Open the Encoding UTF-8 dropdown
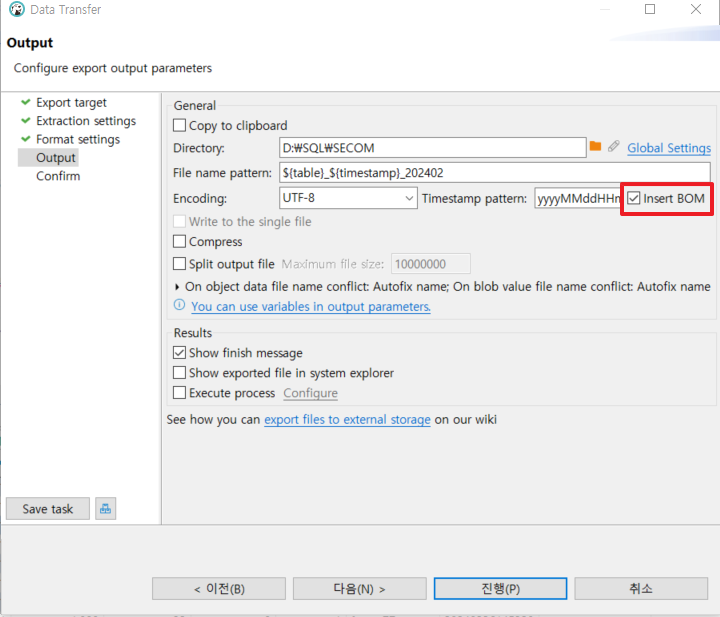Image resolution: width=720 pixels, height=617 pixels. pyautogui.click(x=348, y=198)
